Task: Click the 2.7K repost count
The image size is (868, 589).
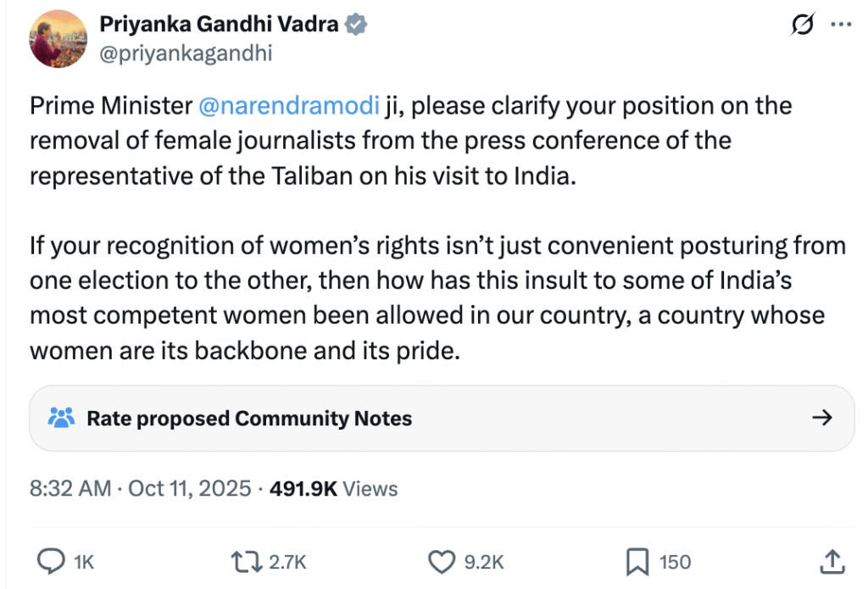Action: [287, 562]
